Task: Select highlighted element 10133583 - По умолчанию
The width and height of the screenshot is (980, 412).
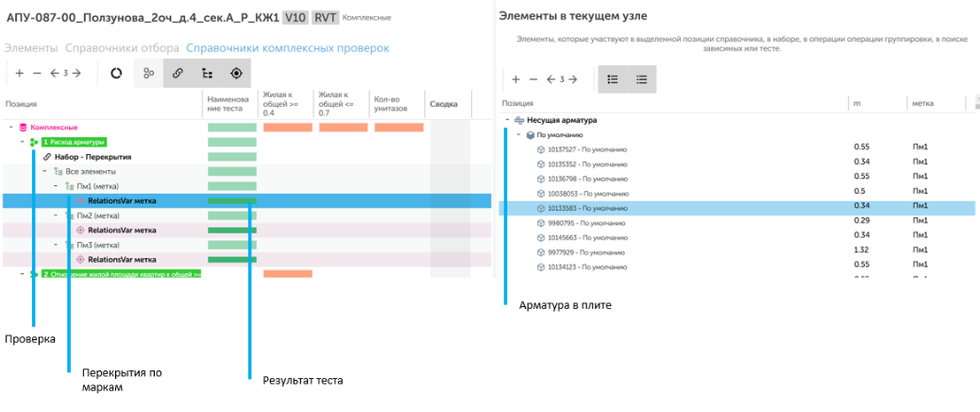Action: (x=736, y=208)
